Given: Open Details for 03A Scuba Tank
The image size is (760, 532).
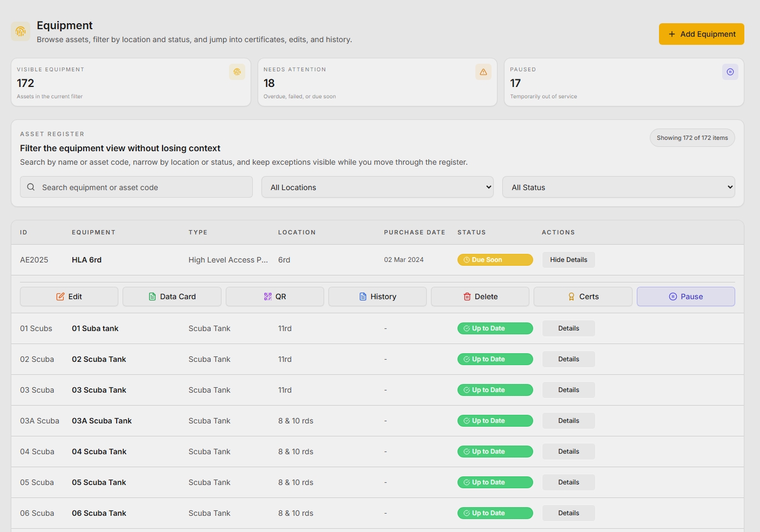Looking at the screenshot, I should pos(568,421).
